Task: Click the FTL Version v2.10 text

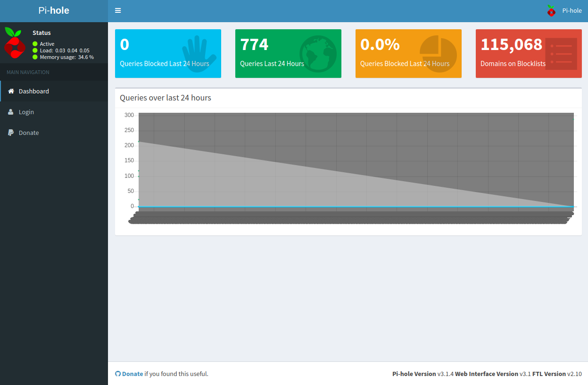Action: 557,374
